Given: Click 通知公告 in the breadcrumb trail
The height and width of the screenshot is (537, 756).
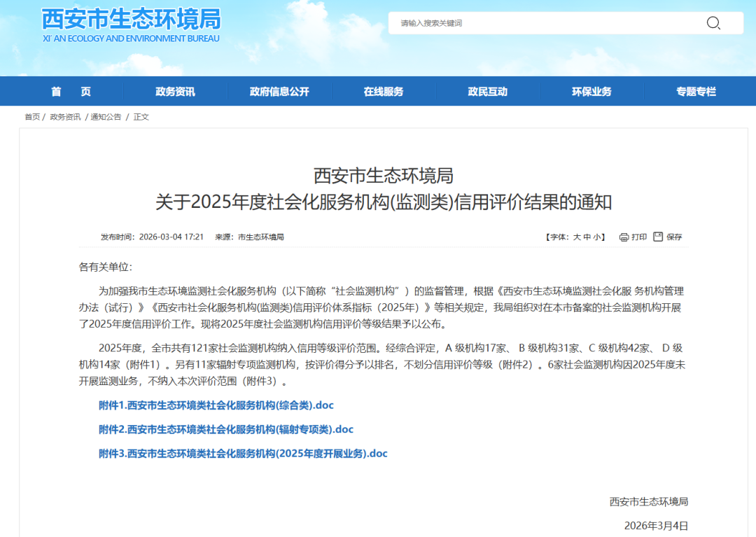Looking at the screenshot, I should [x=104, y=117].
